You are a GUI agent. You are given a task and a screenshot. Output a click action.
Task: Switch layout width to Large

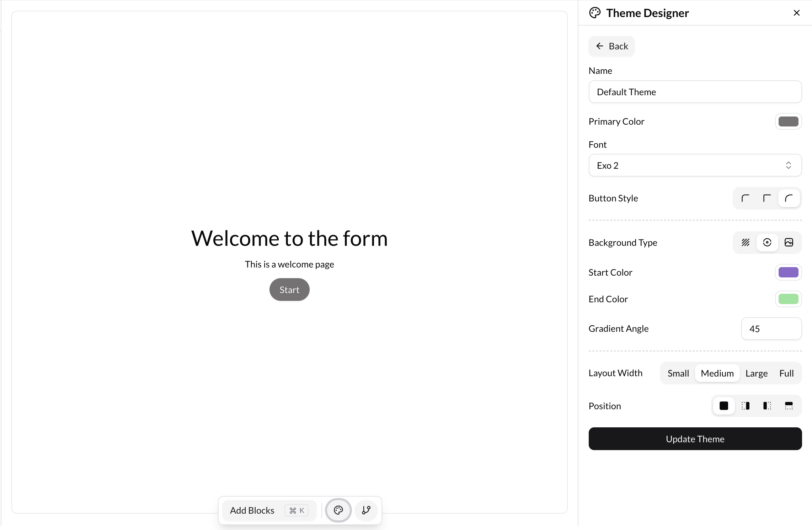756,373
